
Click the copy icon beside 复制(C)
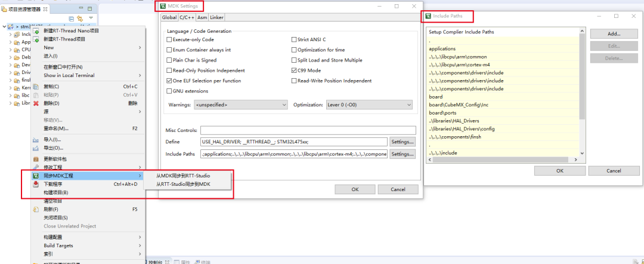pyautogui.click(x=36, y=87)
